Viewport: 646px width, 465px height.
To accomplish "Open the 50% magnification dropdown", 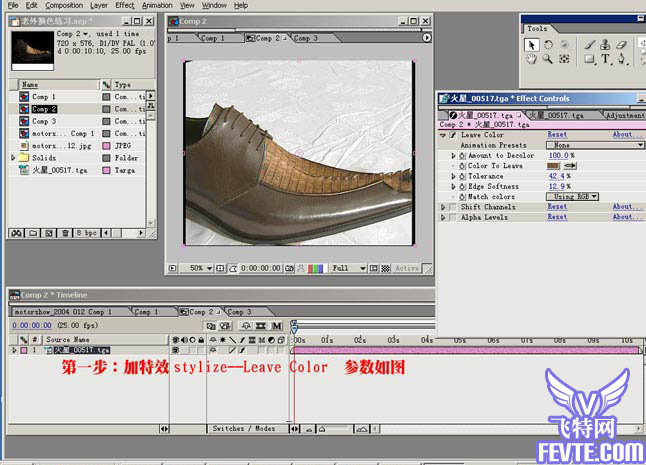I will (x=200, y=269).
